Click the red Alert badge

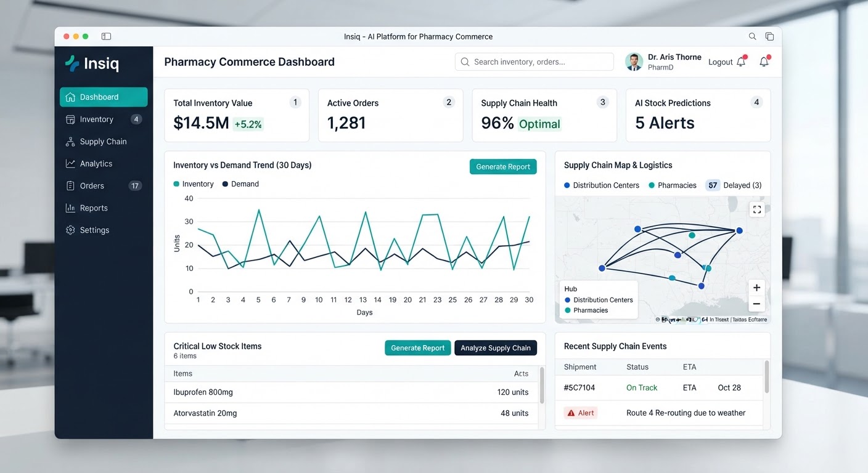tap(581, 413)
